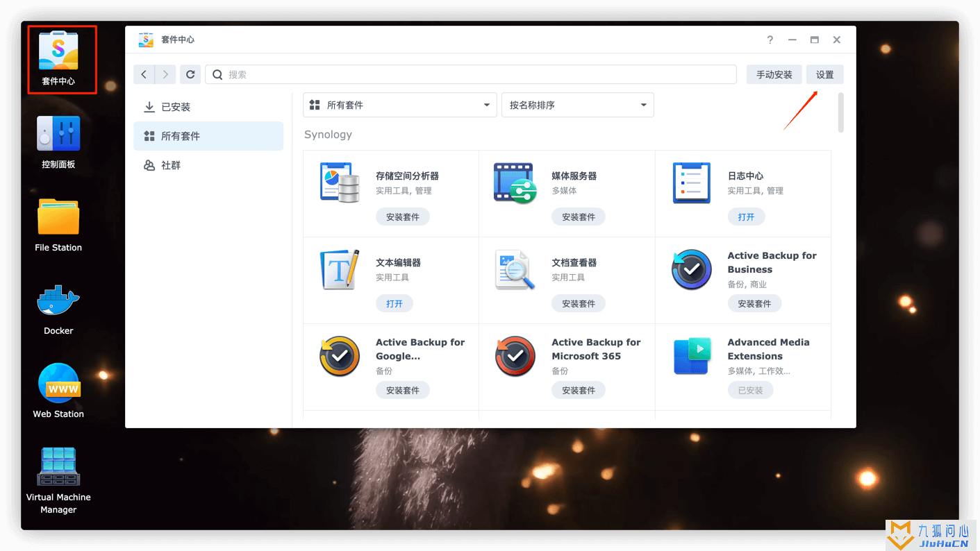Click Advanced Media Extensions icon
Image resolution: width=980 pixels, height=551 pixels.
[691, 356]
